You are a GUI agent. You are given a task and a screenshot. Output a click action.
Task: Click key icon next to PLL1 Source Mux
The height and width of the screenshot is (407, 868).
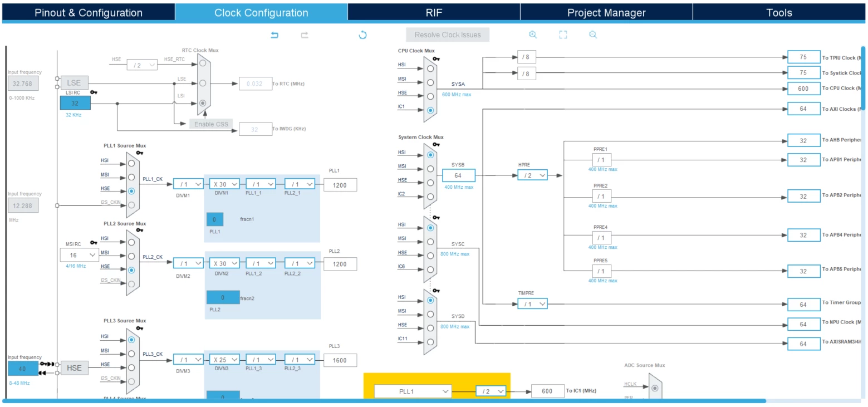point(139,153)
